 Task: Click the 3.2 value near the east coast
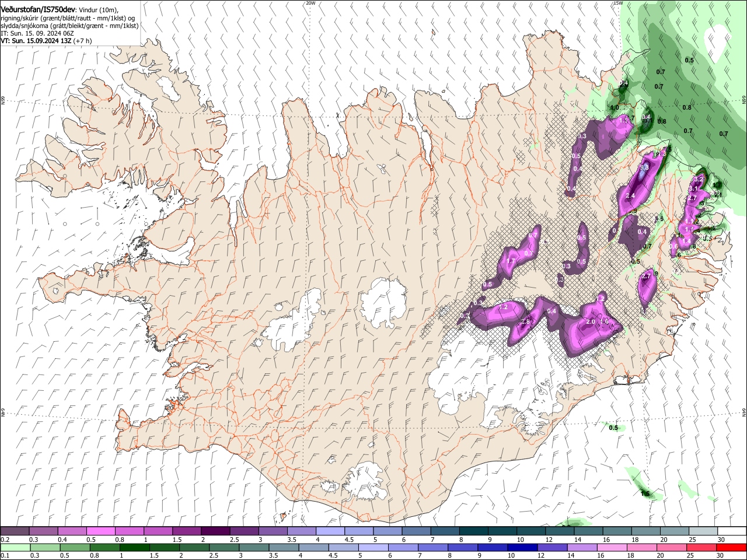(700, 178)
